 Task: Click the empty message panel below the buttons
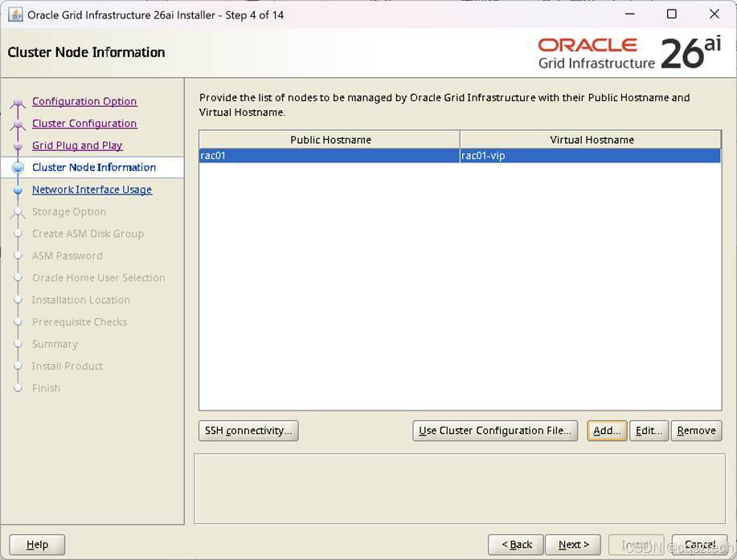460,488
